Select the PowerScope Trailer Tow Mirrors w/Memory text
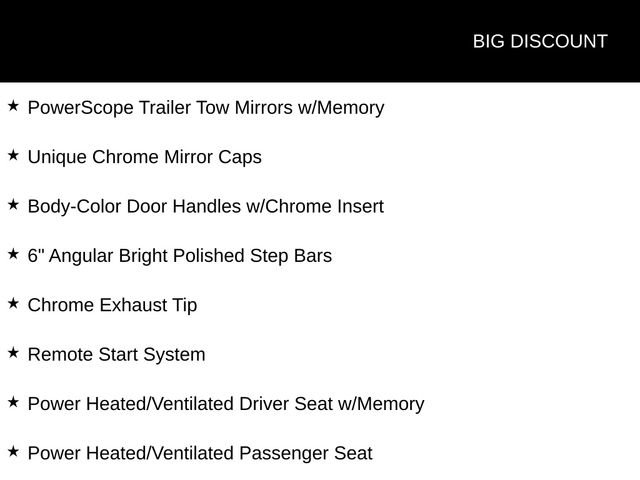Screen dimensions: 640x480 [x=206, y=108]
